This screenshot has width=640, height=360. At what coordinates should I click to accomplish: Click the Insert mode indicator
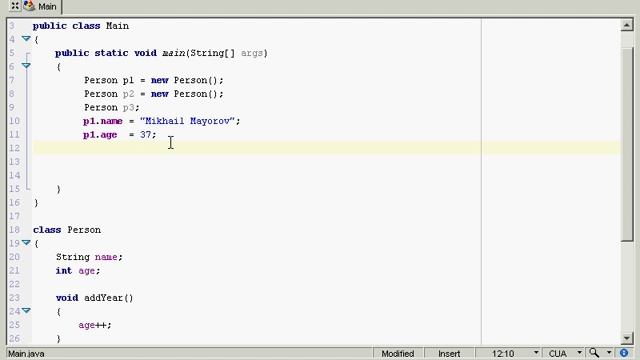click(x=449, y=353)
